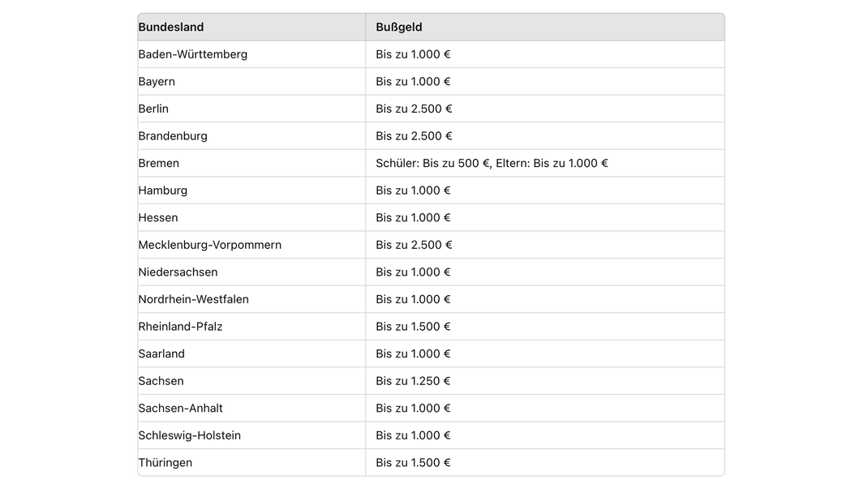The height and width of the screenshot is (488, 868).
Task: Select the Bayern row name
Action: (x=157, y=82)
